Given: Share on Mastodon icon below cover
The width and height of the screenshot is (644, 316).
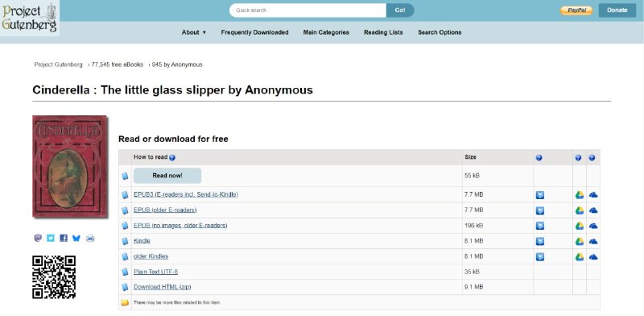Looking at the screenshot, I should click(x=38, y=238).
